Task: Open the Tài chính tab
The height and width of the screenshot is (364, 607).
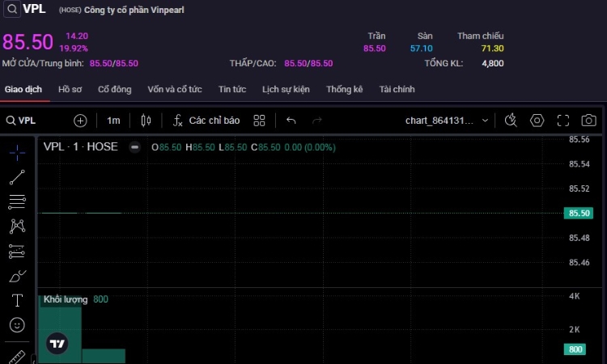Action: 397,90
